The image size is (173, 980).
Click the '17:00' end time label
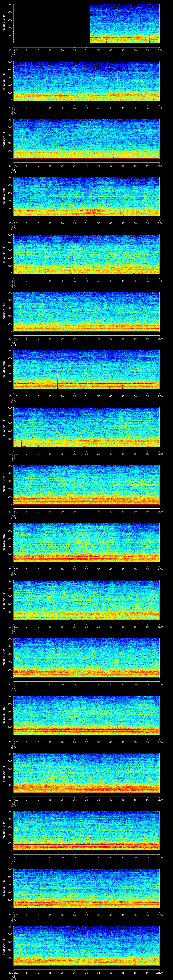pos(160,742)
